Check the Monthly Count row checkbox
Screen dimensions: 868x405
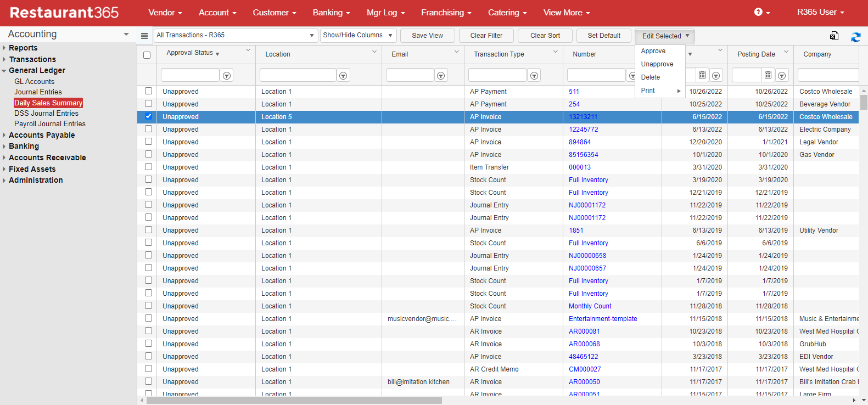(x=148, y=306)
